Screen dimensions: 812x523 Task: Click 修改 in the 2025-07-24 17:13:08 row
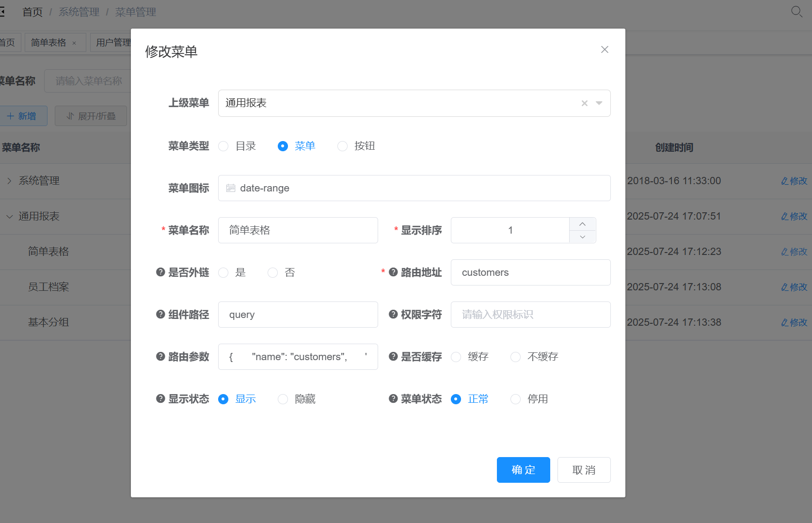coord(794,287)
